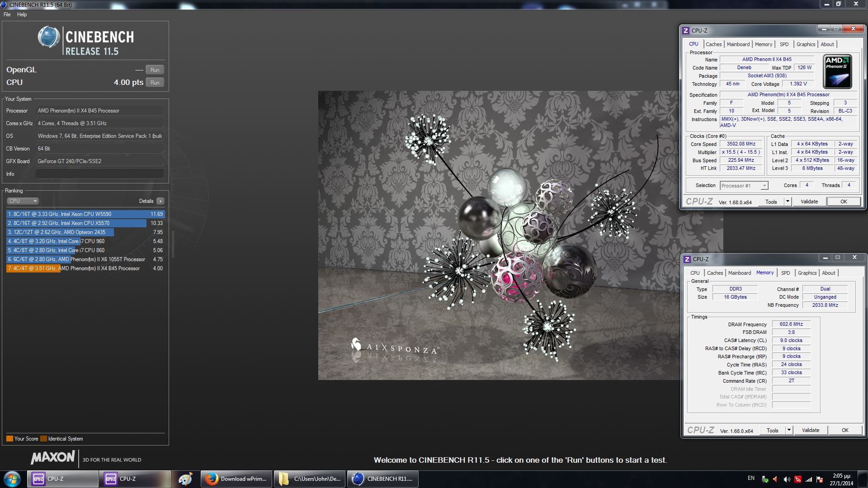The height and width of the screenshot is (488, 868).
Task: Open the Help menu
Action: click(22, 14)
